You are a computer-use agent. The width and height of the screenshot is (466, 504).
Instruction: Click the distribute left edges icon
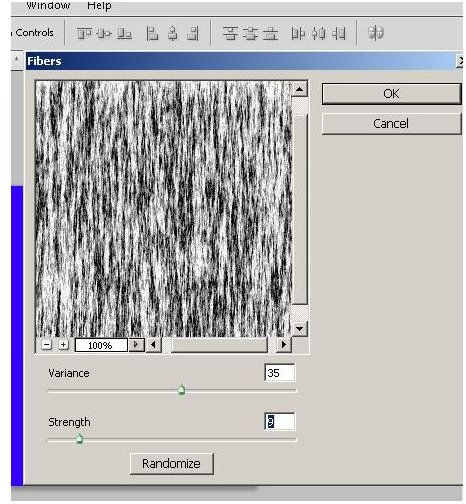298,33
